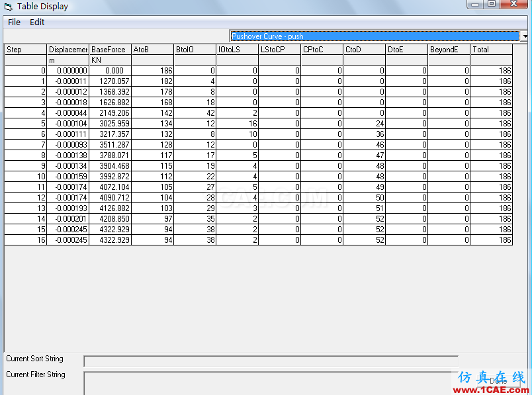Select the base force cell 3788.071
The image size is (532, 395).
111,155
